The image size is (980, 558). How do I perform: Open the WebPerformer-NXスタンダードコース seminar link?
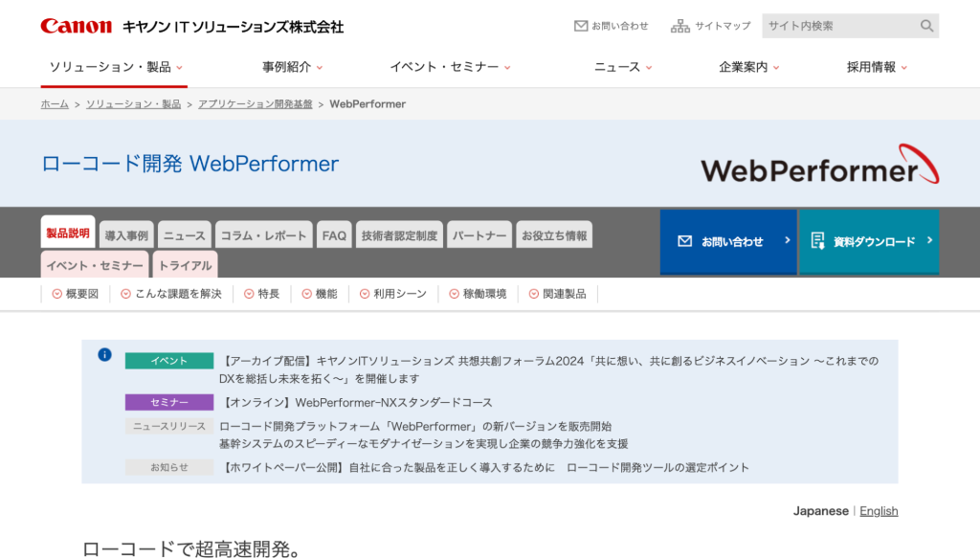click(x=356, y=403)
